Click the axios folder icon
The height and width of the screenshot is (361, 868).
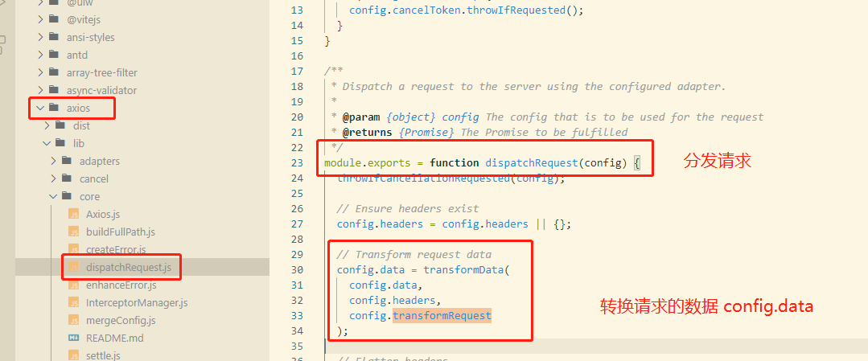coord(54,108)
